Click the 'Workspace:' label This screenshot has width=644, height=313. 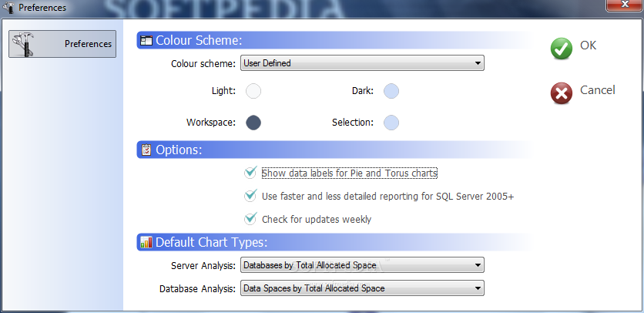[x=211, y=122]
